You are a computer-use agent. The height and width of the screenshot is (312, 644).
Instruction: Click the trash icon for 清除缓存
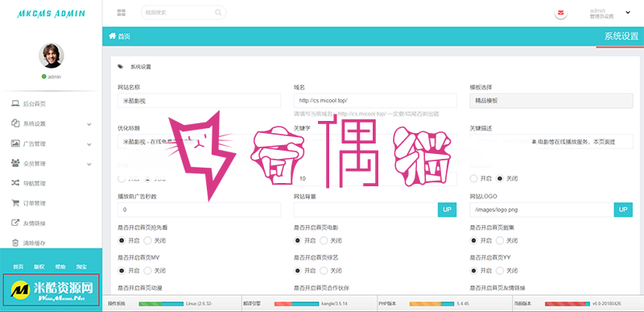tap(15, 243)
